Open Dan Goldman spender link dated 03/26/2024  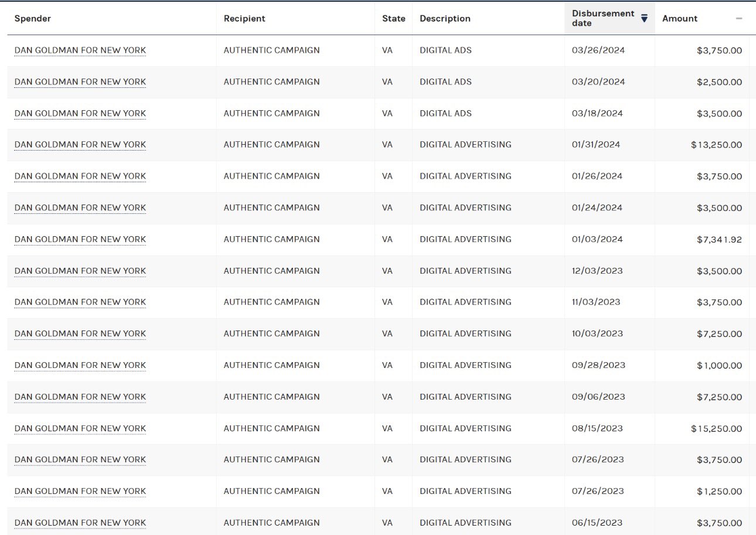tap(80, 50)
